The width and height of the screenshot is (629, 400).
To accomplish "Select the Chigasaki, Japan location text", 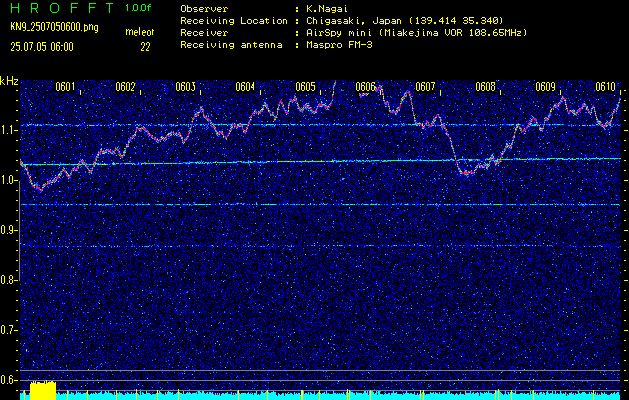I will [405, 21].
